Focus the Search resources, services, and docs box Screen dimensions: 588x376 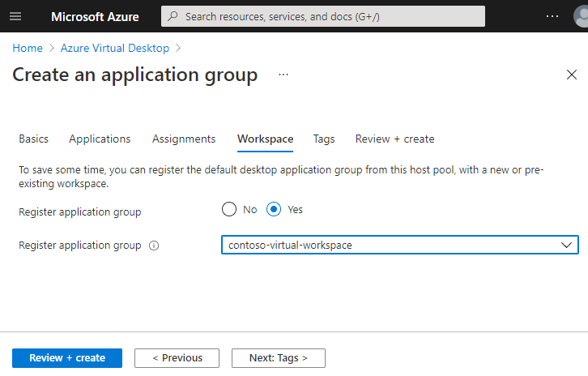click(323, 16)
